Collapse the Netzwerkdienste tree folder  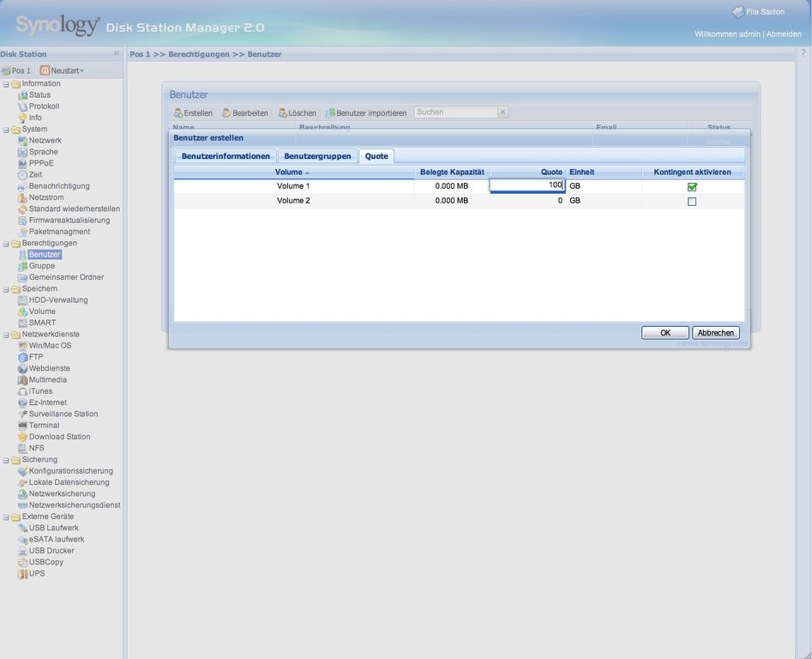pyautogui.click(x=6, y=335)
